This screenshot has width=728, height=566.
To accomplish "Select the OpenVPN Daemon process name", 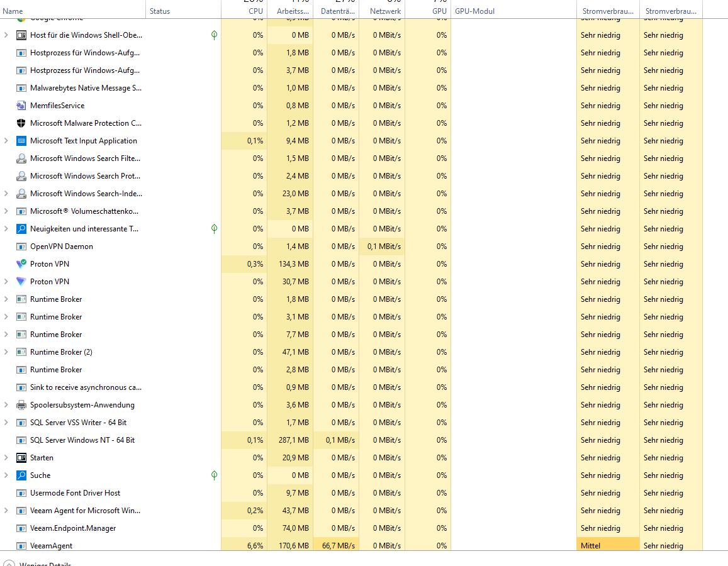I will (x=61, y=247).
